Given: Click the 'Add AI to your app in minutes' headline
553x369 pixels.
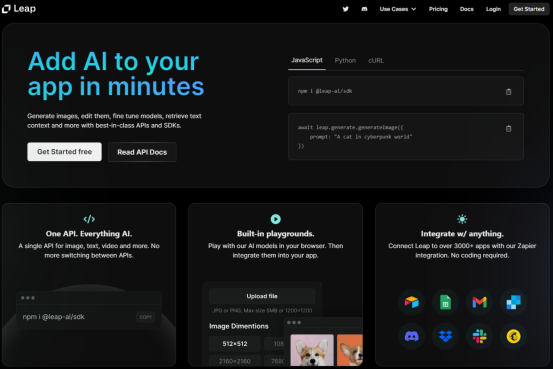Looking at the screenshot, I should (x=116, y=74).
